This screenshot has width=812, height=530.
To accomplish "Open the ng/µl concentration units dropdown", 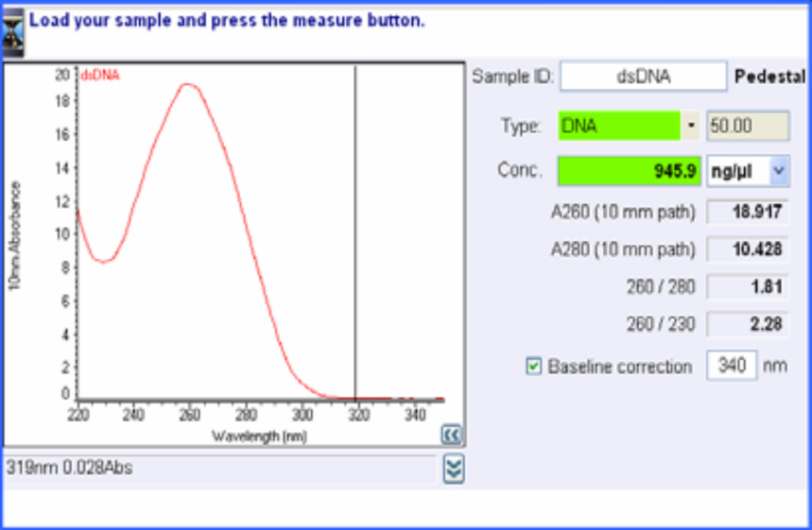I will [x=779, y=171].
